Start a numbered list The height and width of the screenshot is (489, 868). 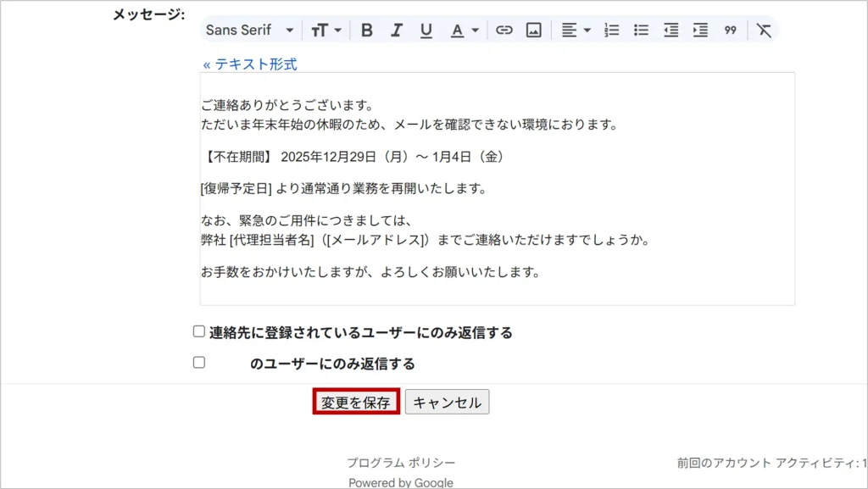pyautogui.click(x=612, y=31)
